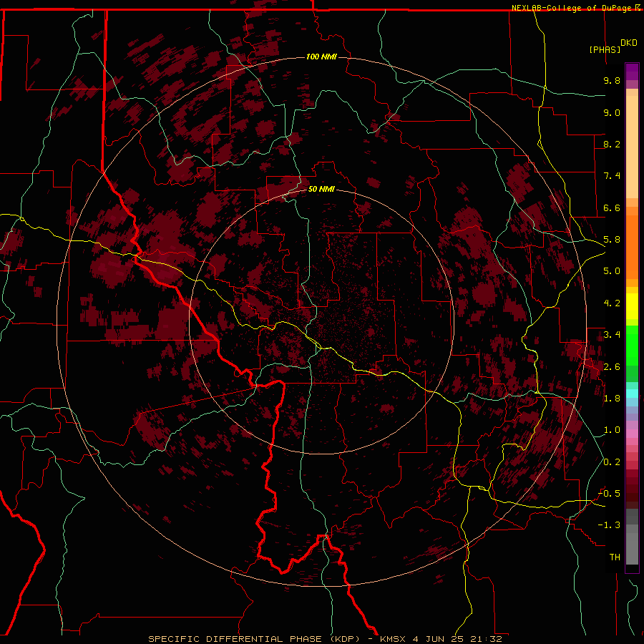Pick the light peach color bar segment
Image resolution: width=644 pixels, height=644 pixels.
point(632,148)
